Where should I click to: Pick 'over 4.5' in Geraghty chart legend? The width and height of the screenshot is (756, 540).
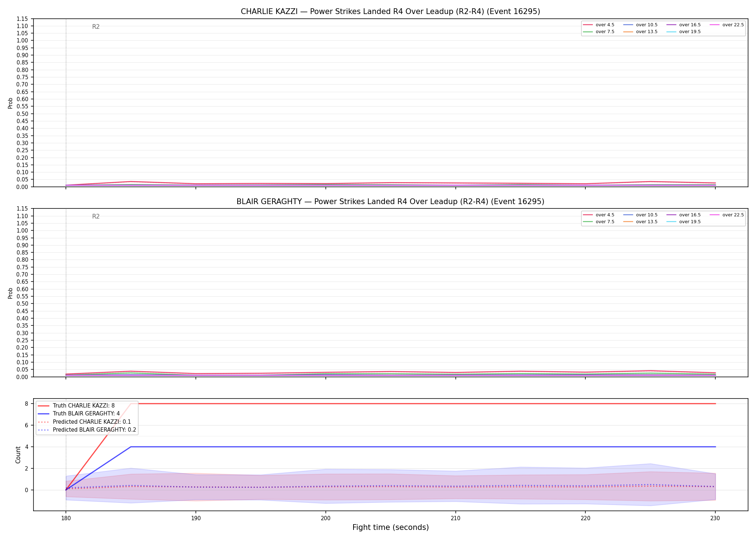(x=598, y=215)
